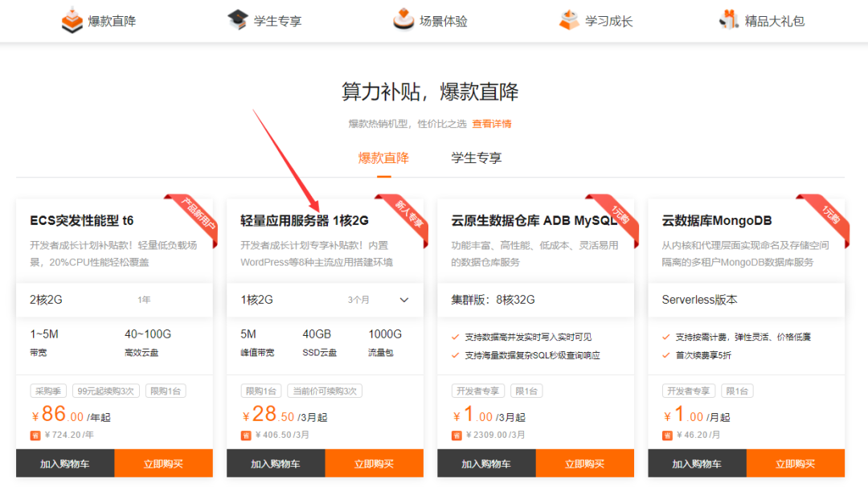Click the savings icon beside ¥724.20/年
Image resolution: width=868 pixels, height=487 pixels.
point(35,436)
